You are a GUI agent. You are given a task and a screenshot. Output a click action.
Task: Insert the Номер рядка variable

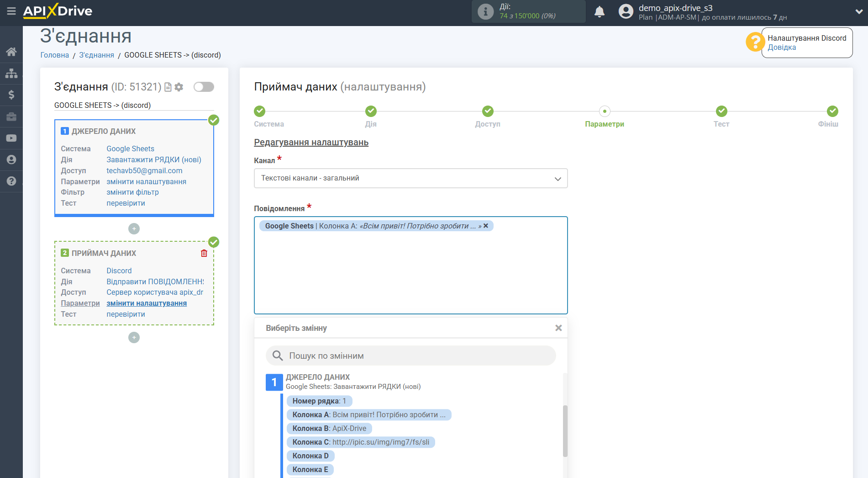click(x=319, y=401)
